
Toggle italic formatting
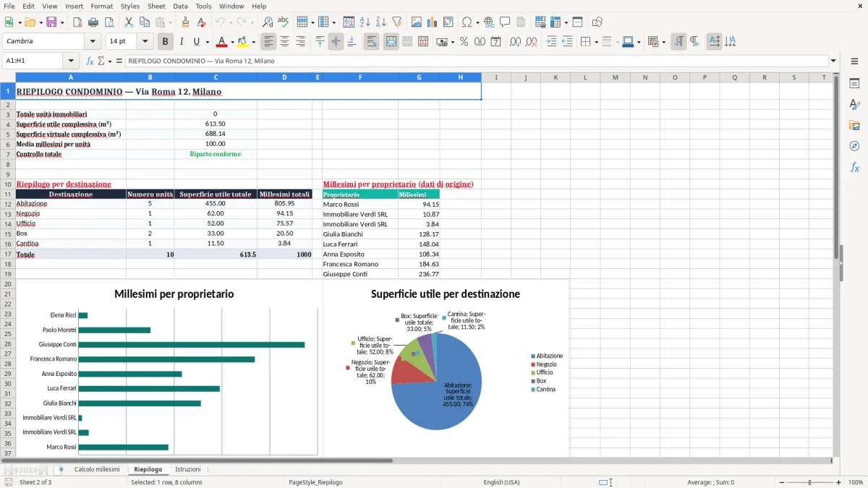pyautogui.click(x=181, y=42)
